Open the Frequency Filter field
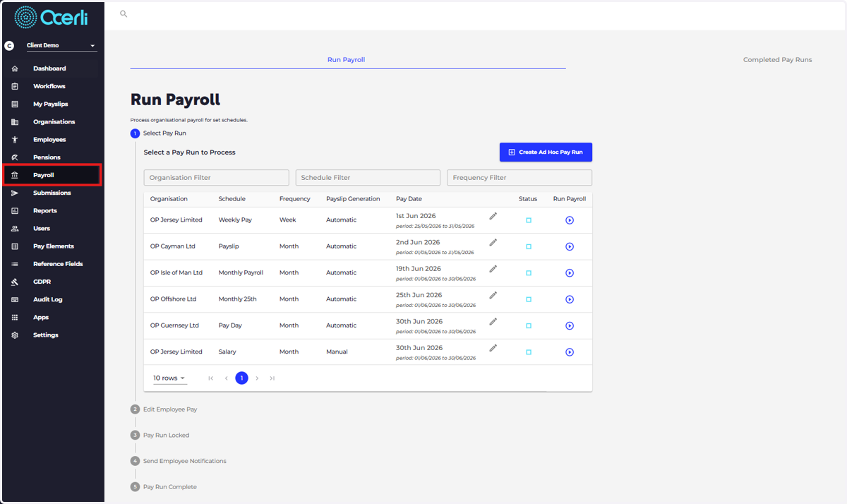847x504 pixels. pos(519,178)
